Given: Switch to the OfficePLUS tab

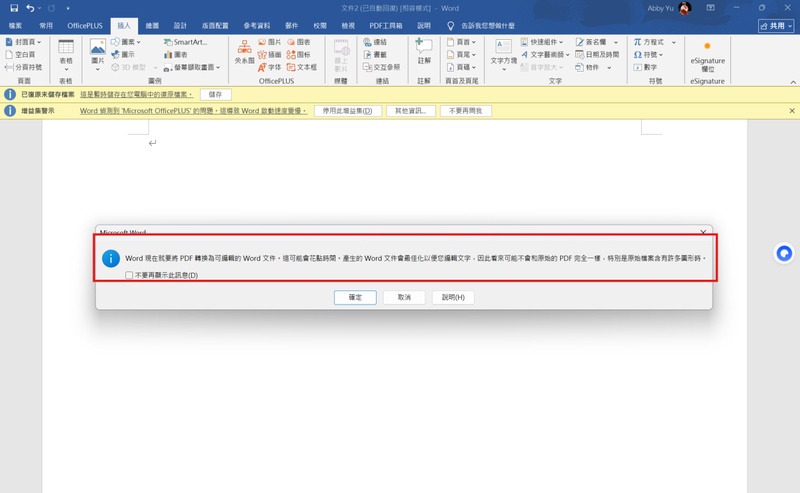Looking at the screenshot, I should (x=85, y=26).
